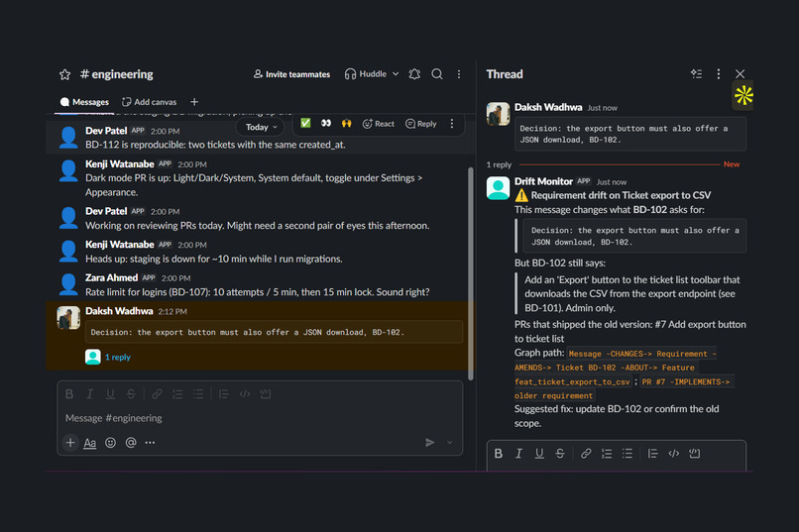Search in the engineering channel
799x532 pixels.
(437, 74)
